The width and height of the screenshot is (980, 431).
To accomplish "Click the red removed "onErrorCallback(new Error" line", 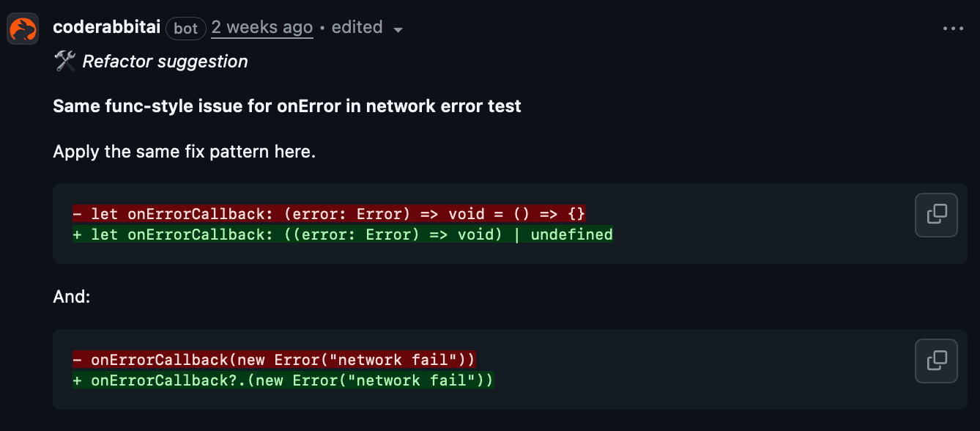I will tap(275, 360).
